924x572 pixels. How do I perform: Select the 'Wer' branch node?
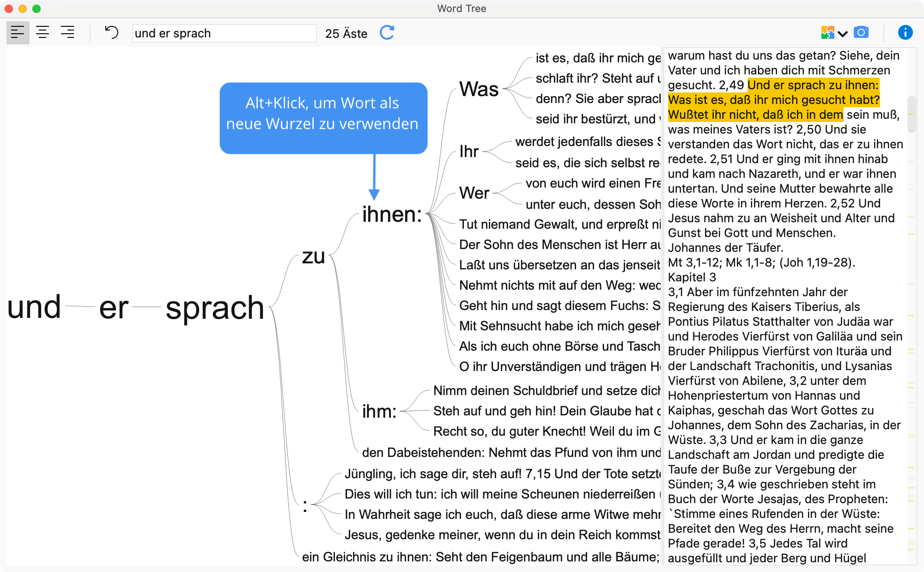(474, 193)
